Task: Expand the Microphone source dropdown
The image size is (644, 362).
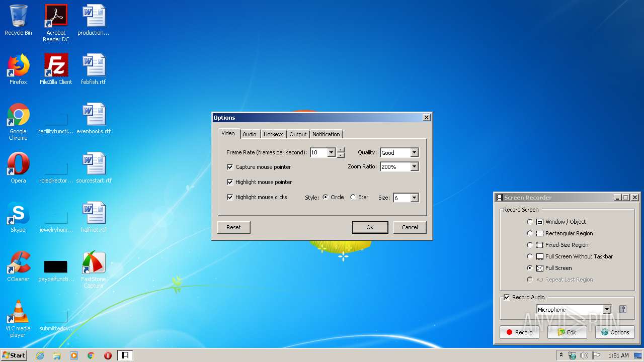Action: [x=607, y=310]
